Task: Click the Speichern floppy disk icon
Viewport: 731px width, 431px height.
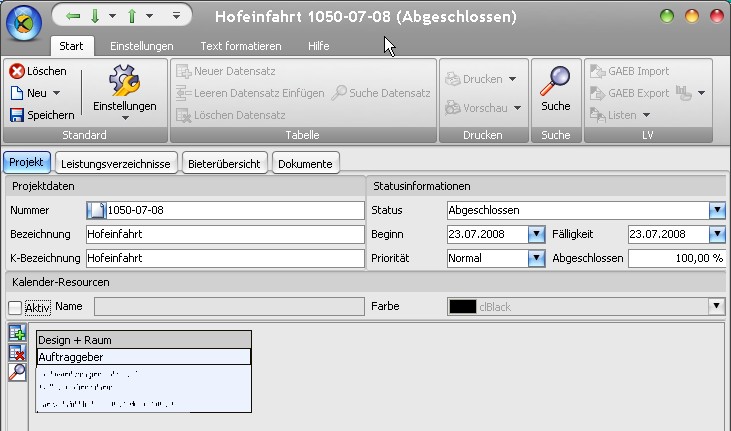Action: [x=17, y=115]
